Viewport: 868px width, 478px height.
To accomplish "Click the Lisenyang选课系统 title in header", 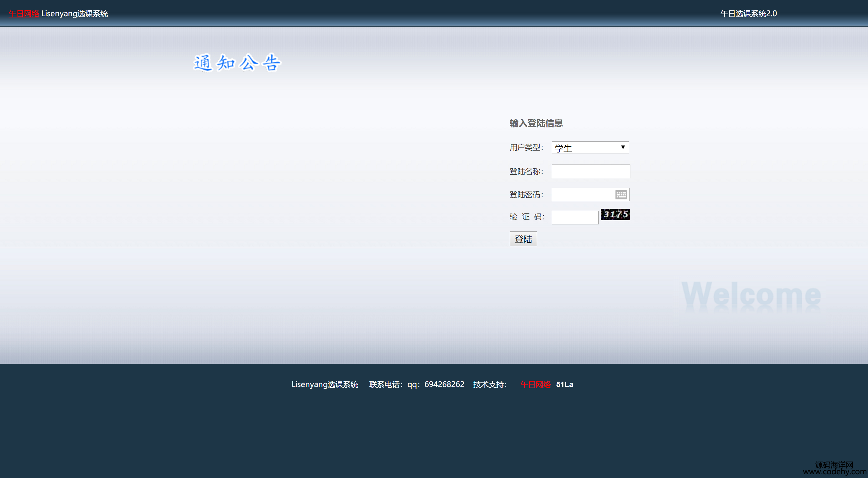I will click(x=75, y=14).
